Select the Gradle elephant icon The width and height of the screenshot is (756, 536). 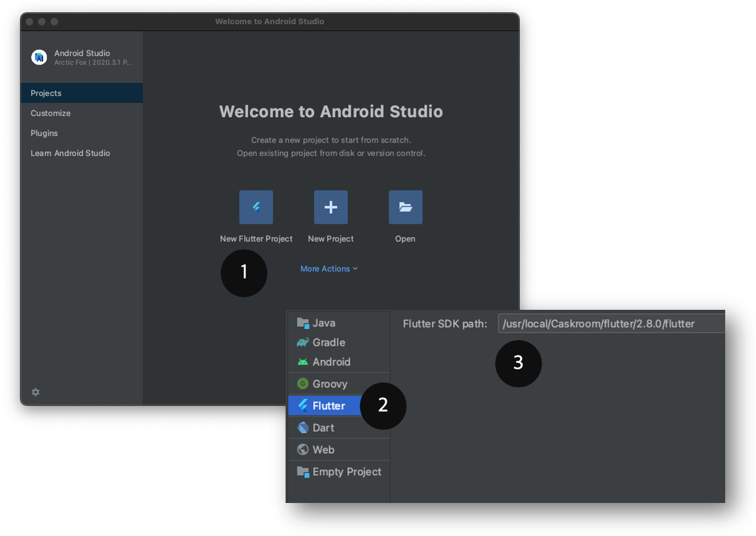click(x=303, y=342)
